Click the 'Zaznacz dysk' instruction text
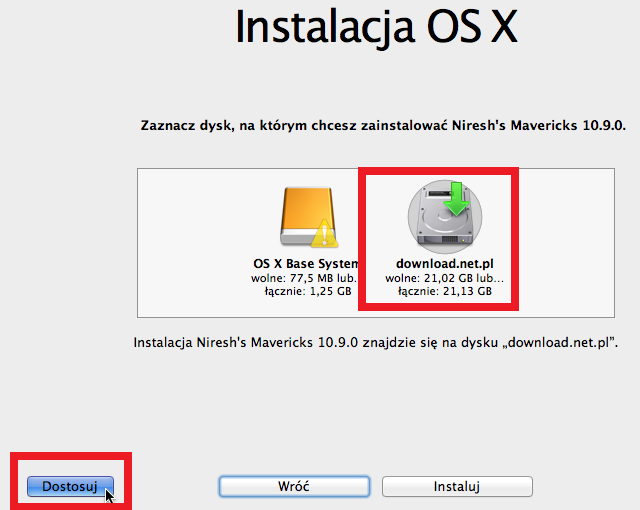 pos(383,125)
